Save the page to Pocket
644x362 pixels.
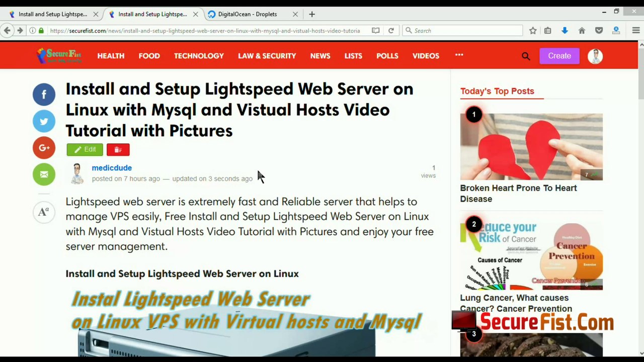[x=599, y=31]
